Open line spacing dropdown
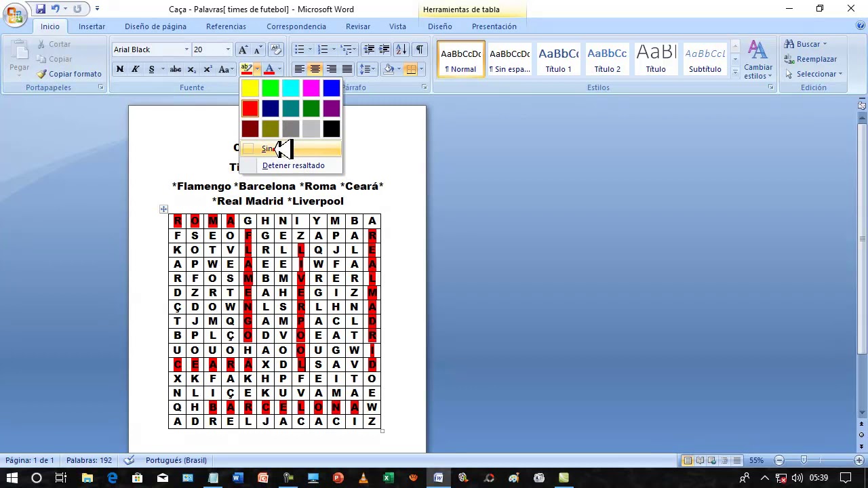Screen dimensions: 868x488 tap(367, 69)
